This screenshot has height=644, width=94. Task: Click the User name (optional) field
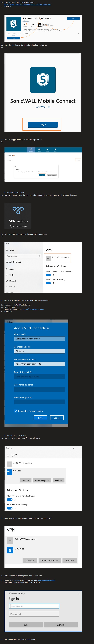39,389
